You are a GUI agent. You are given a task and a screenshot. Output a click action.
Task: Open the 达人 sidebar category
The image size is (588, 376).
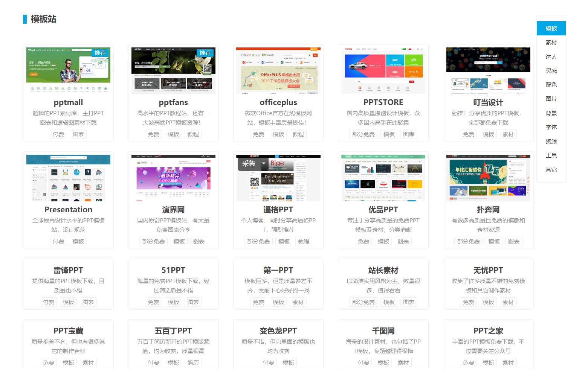point(551,57)
